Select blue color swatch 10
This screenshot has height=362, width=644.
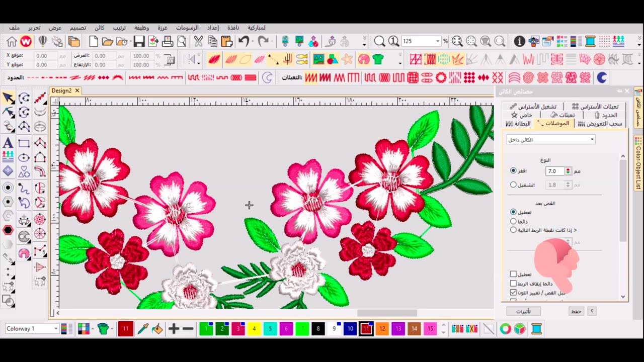coord(350,329)
